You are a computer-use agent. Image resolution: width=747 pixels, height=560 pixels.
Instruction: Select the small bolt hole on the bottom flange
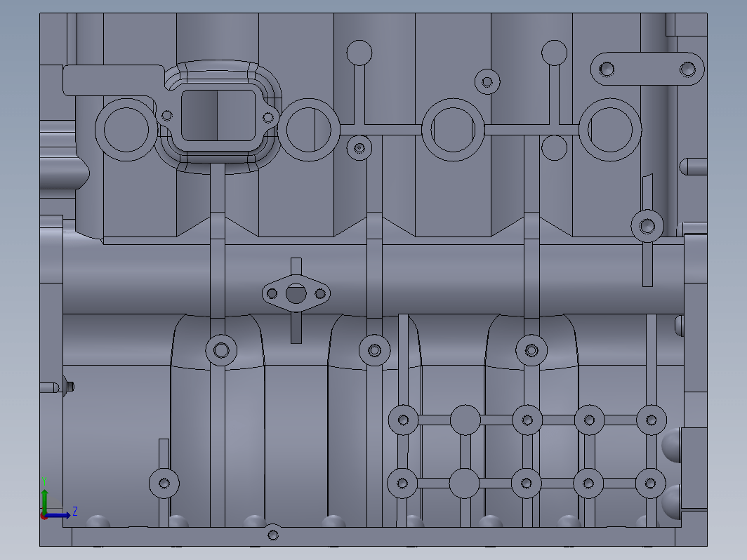272,535
